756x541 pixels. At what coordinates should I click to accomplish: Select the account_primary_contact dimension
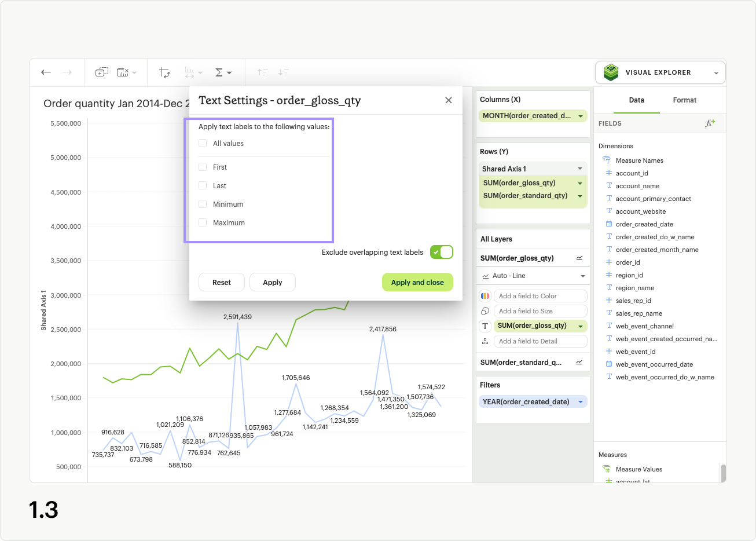click(x=654, y=199)
